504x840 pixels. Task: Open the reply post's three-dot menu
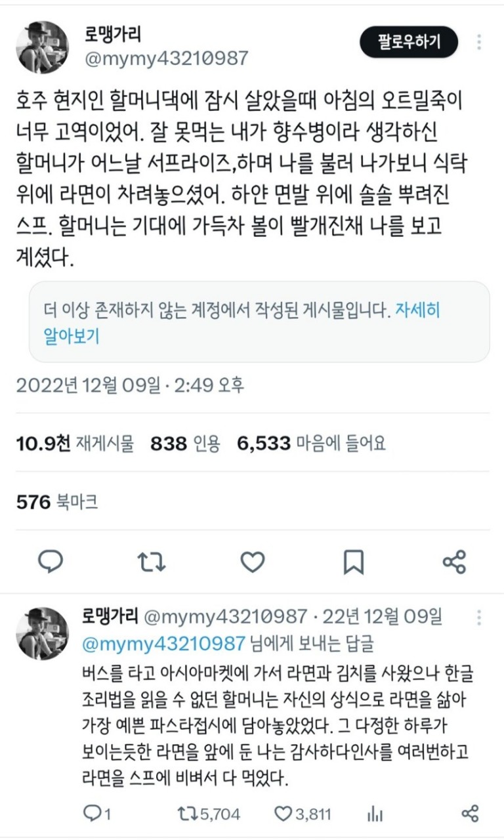click(480, 617)
